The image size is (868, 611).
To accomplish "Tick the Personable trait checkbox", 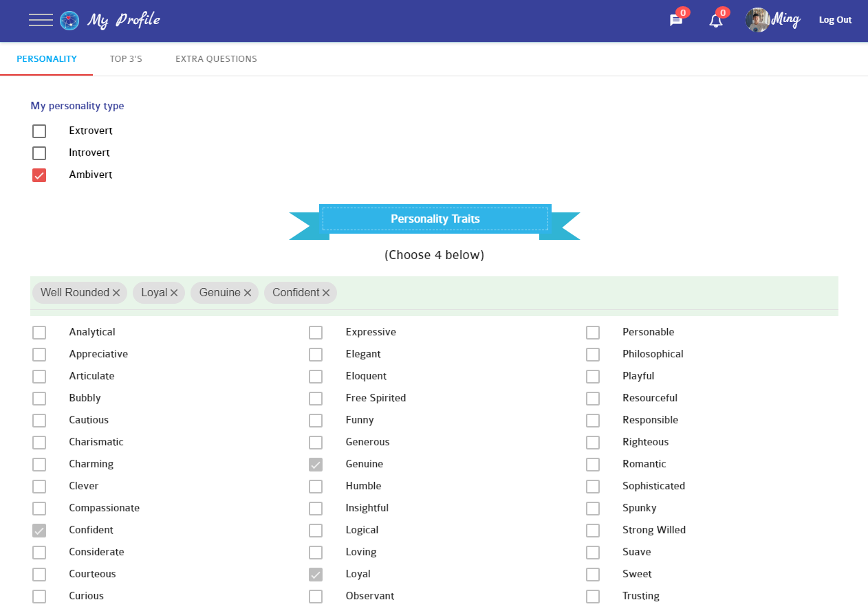I will [x=593, y=333].
